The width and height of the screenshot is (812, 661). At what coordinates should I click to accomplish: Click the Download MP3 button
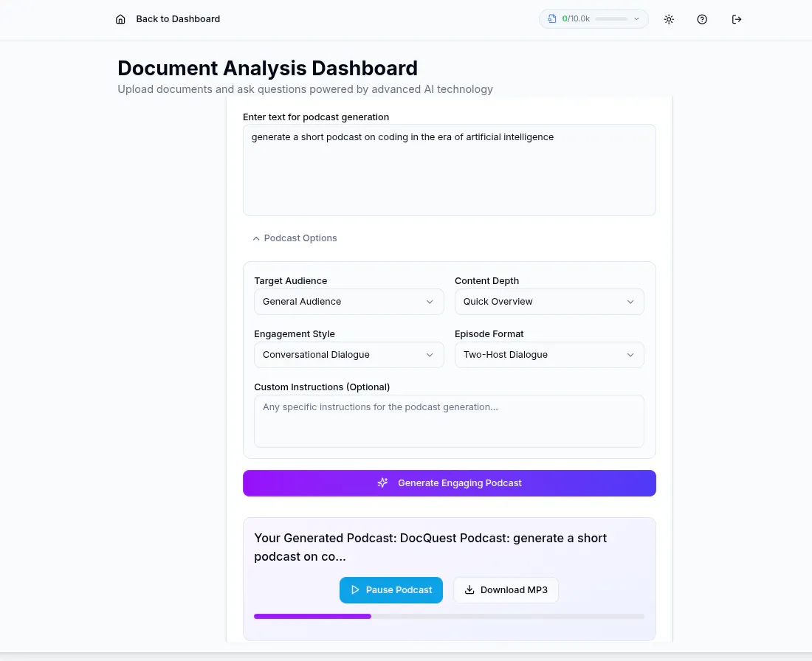(506, 590)
